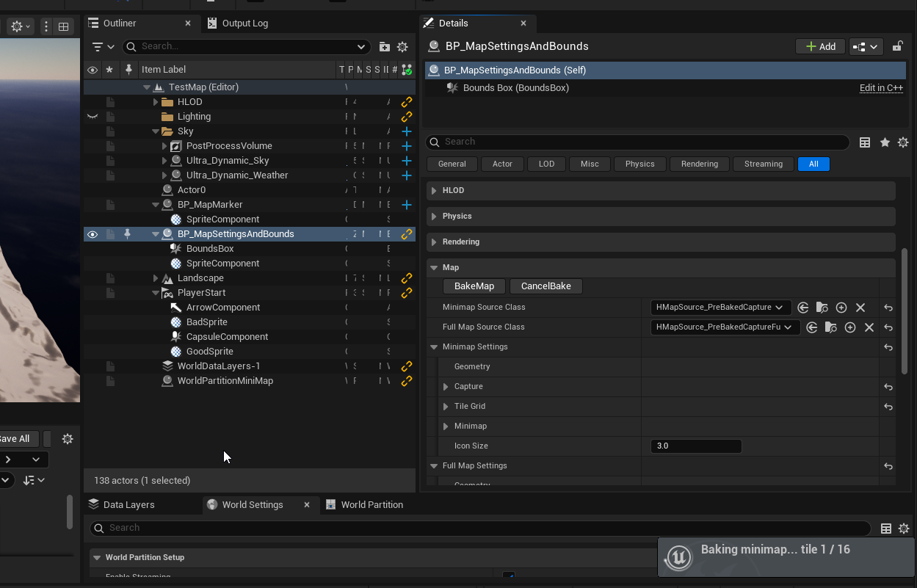Click plus icon on PostProcessVolume row
The image size is (917, 588).
pyautogui.click(x=406, y=146)
